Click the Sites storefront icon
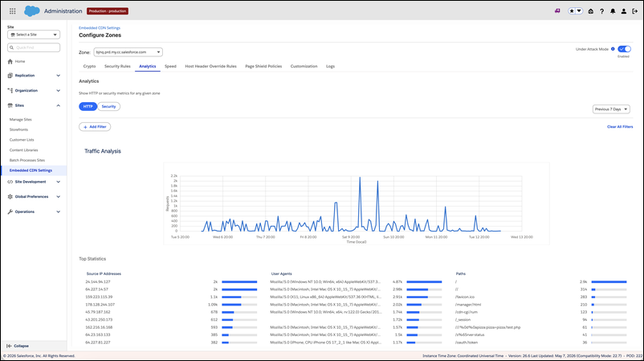 tap(10, 105)
